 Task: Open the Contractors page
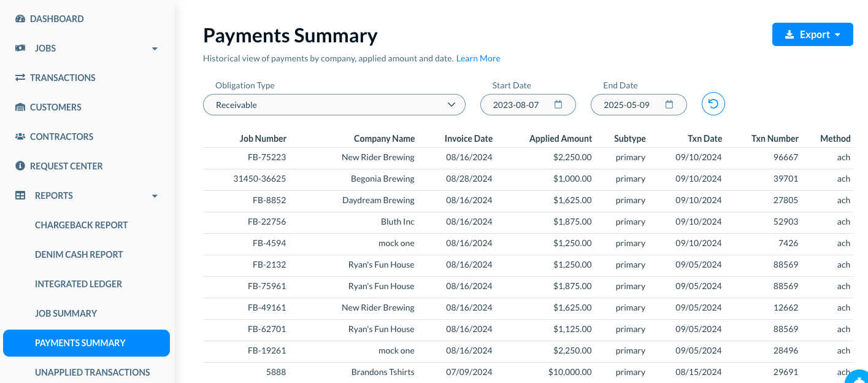tap(61, 137)
